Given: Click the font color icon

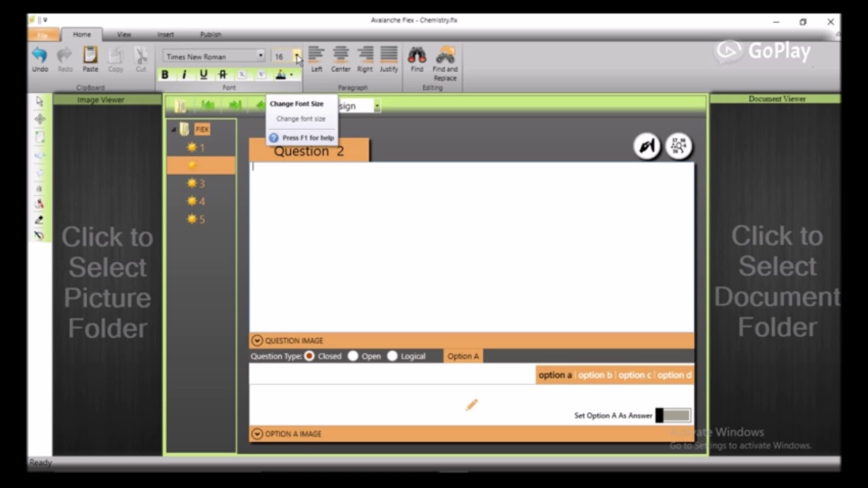Looking at the screenshot, I should pos(280,75).
